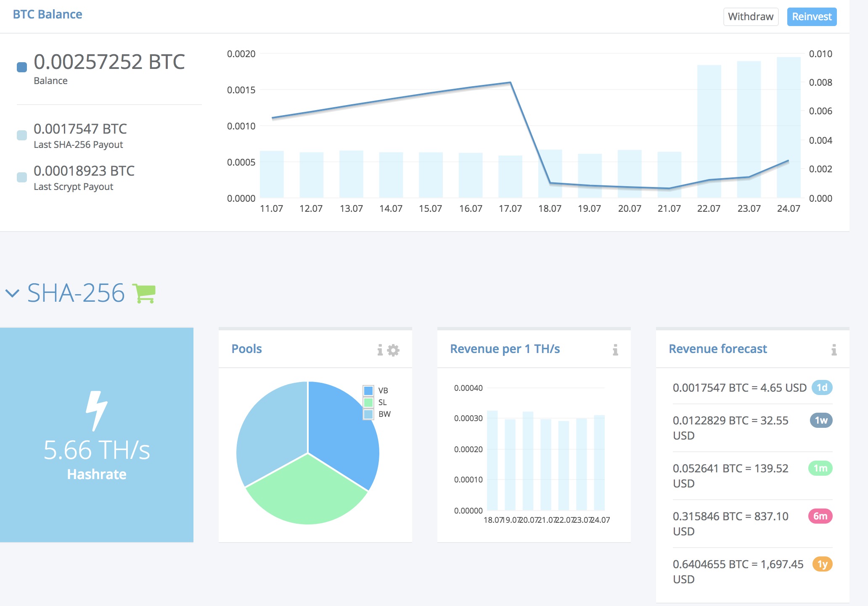The height and width of the screenshot is (606, 868).
Task: Click the 0.00018923 BTC Scrypt payout value
Action: click(84, 171)
